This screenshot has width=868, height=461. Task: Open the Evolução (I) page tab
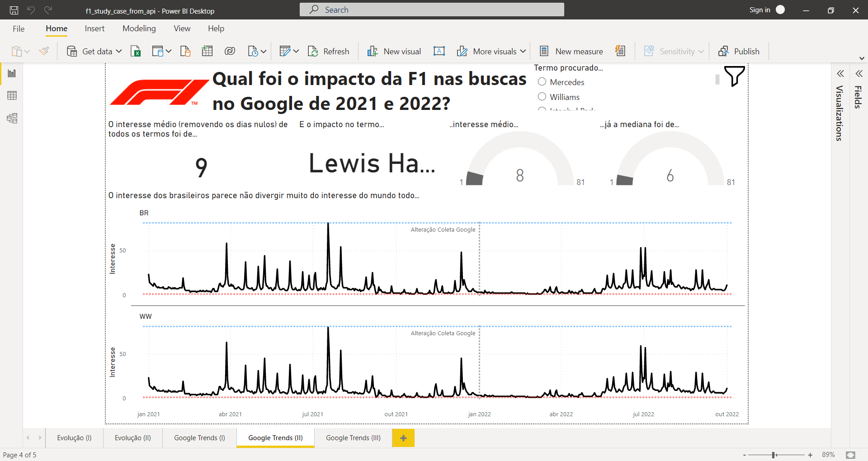click(x=74, y=438)
